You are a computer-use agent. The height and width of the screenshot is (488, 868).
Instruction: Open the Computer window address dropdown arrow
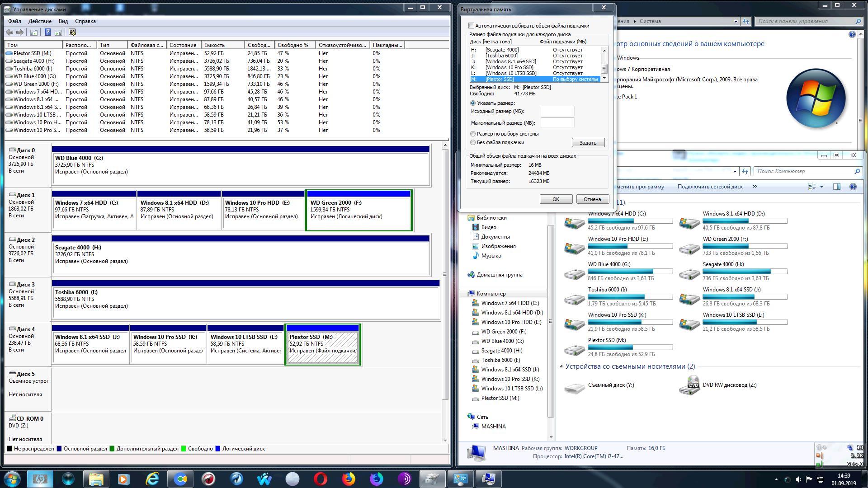(x=735, y=171)
